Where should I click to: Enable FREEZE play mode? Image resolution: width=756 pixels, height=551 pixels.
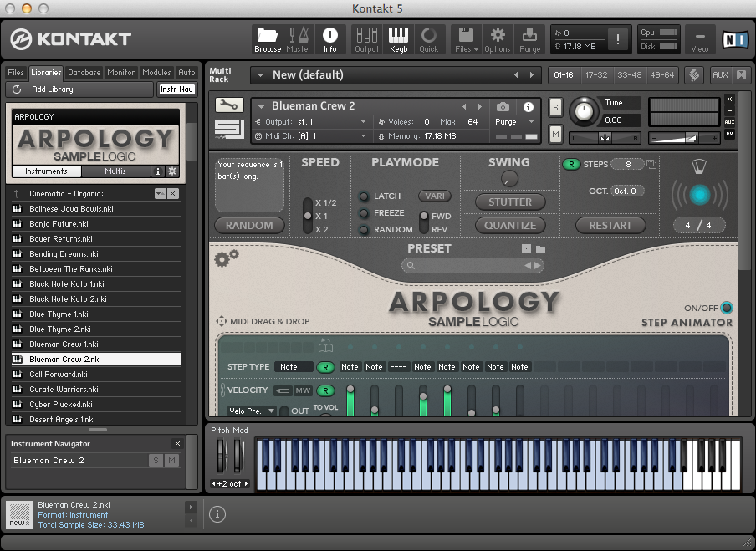click(x=364, y=213)
